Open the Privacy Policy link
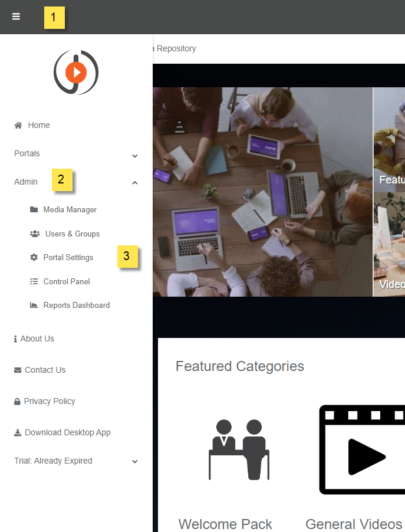Viewport: 405px width, 532px height. coord(50,401)
